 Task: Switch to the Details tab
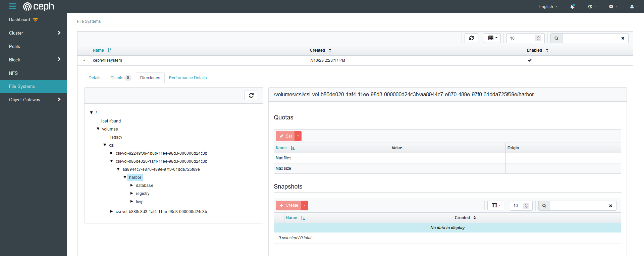click(95, 78)
